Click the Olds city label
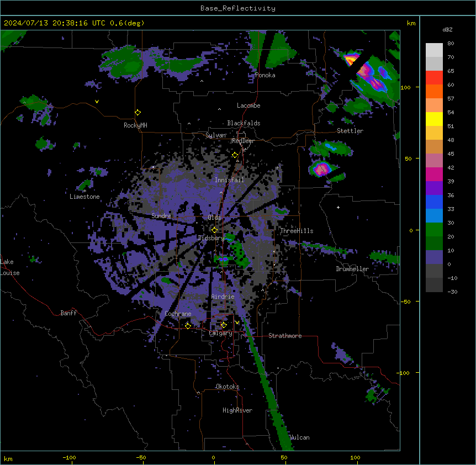This screenshot has width=476, height=465. point(214,218)
